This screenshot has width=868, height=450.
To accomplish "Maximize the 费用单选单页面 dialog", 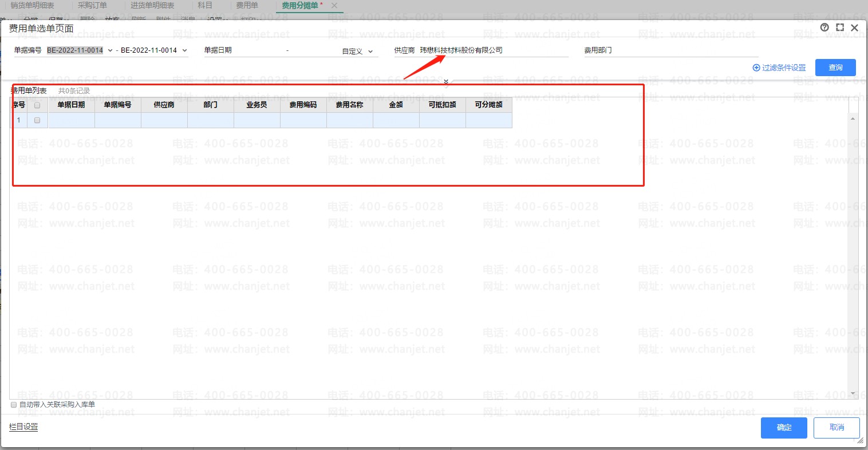I will [x=840, y=27].
